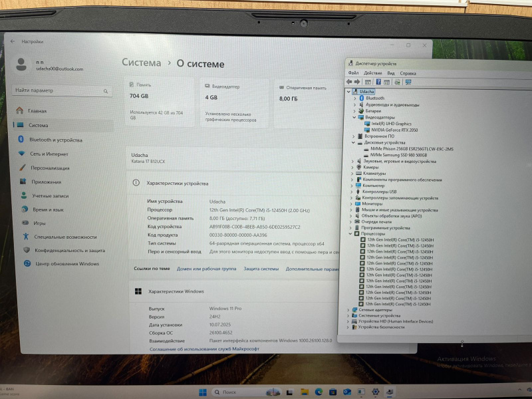Screen dimensions: 532x399
Task: Click the Память 704 GB card
Action: [x=159, y=102]
